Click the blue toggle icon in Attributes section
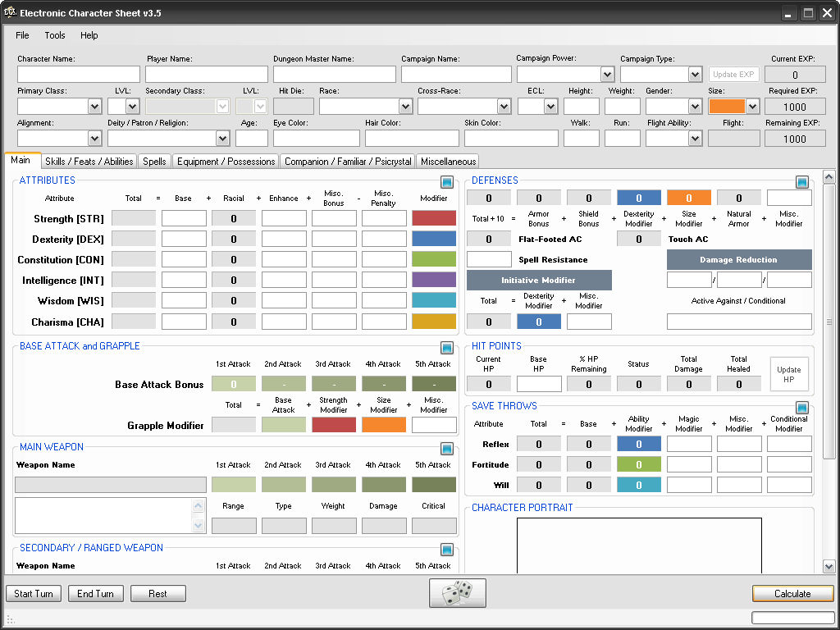 pos(447,182)
